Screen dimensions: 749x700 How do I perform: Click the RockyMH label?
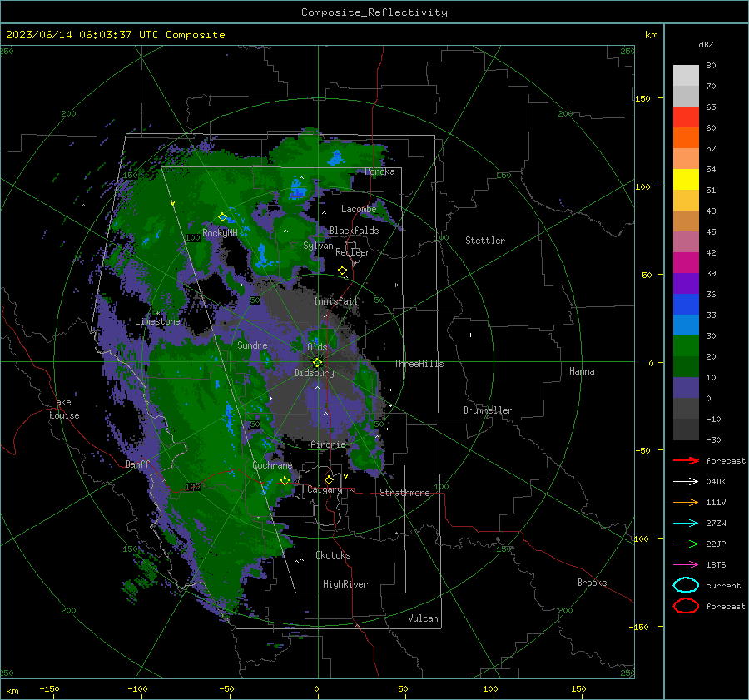coord(220,233)
